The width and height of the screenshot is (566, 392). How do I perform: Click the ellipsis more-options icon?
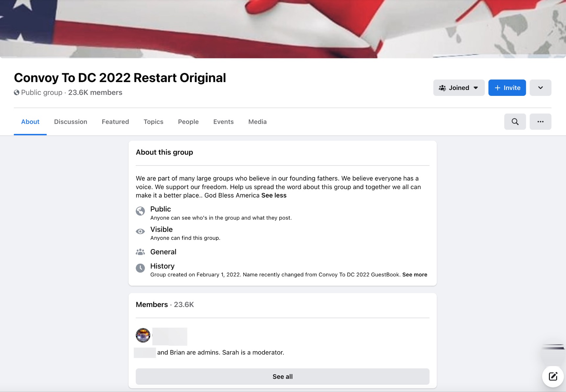[540, 121]
